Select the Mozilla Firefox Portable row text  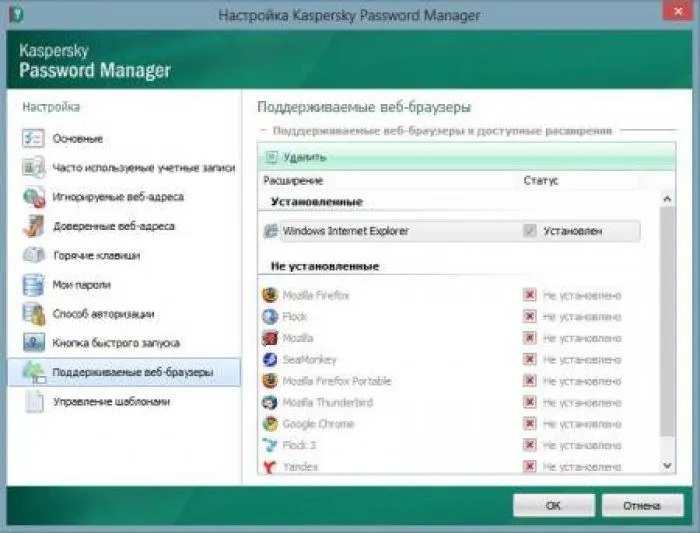point(337,381)
